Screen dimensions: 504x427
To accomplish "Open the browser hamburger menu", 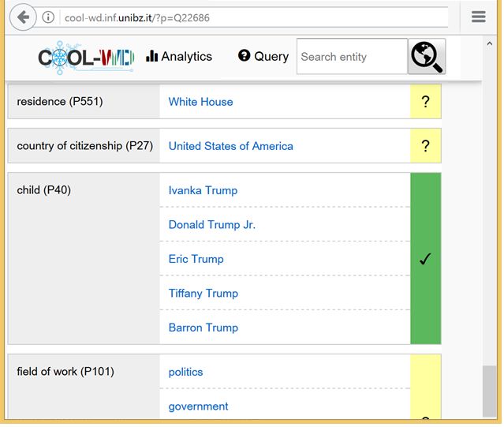I will point(479,17).
